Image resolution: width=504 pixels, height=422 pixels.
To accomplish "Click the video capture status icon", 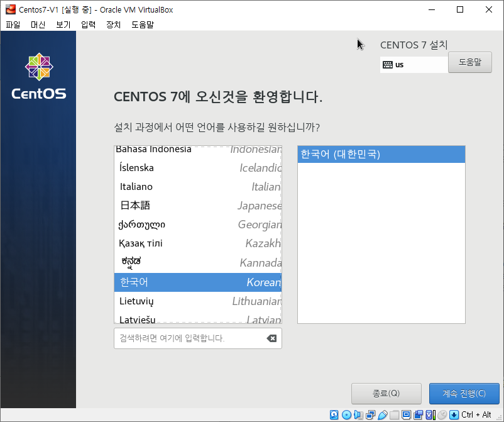I will (x=418, y=414).
